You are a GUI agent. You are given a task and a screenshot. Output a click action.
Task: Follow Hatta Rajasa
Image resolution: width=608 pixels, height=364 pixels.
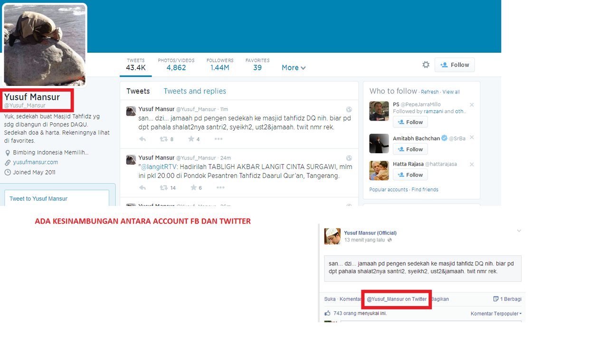(410, 175)
